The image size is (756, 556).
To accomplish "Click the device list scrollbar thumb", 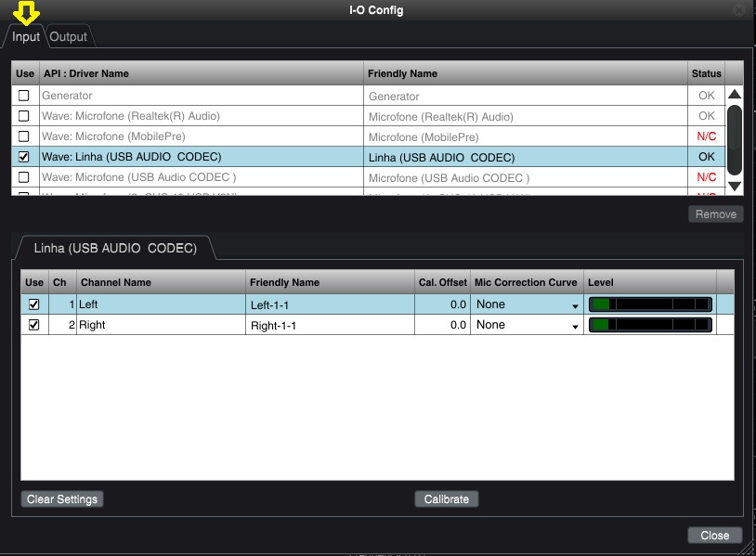I will pos(734,137).
